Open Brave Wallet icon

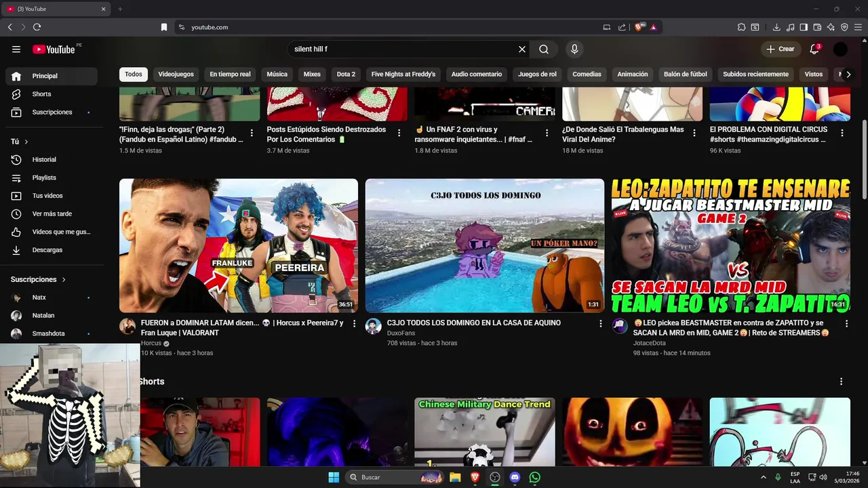click(817, 27)
